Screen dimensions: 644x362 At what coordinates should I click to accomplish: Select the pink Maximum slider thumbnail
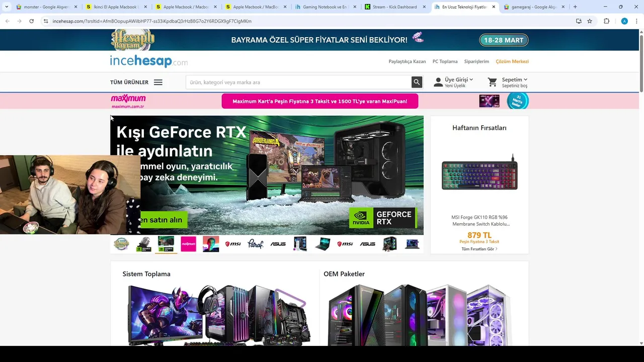(x=188, y=244)
